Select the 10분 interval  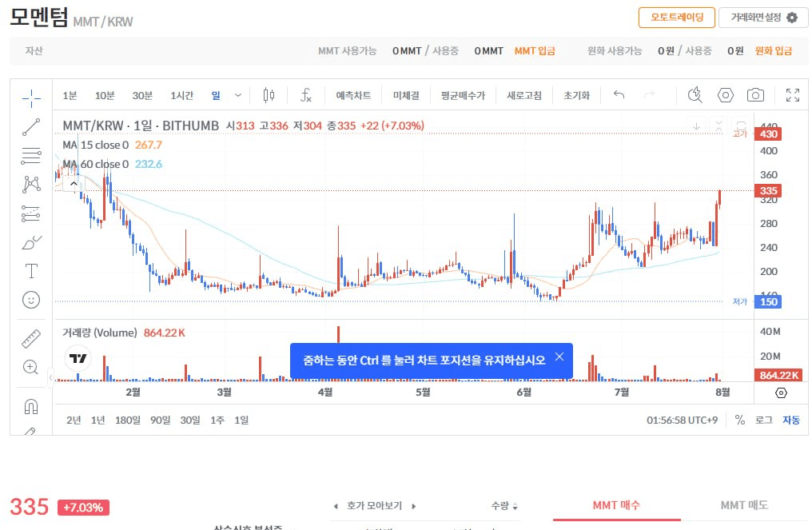click(x=105, y=95)
